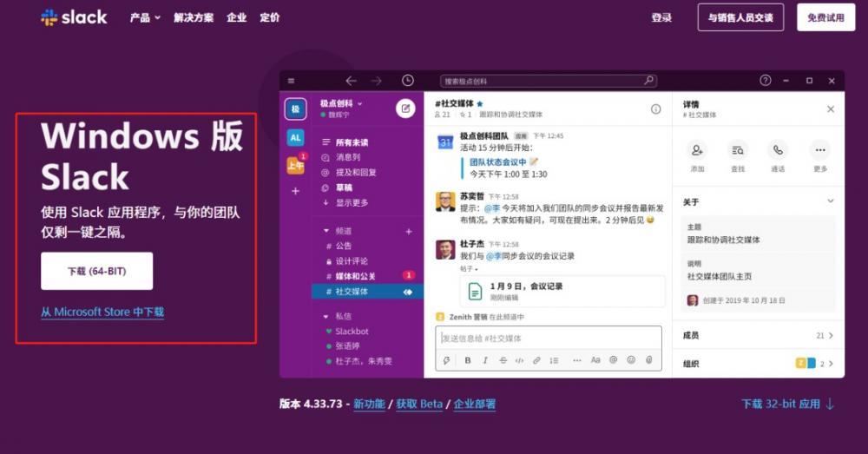The image size is (868, 454).
Task: Collapse the 频道 section
Action: 326,231
